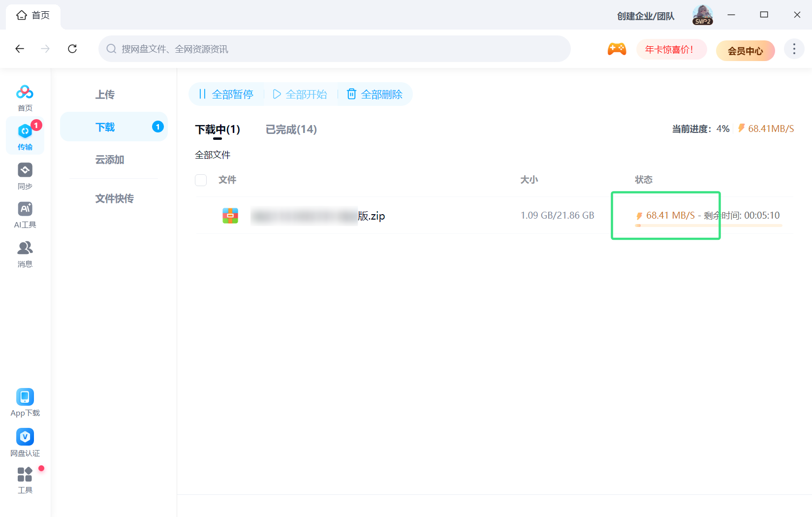Click the download progress bar of zip file
The height and width of the screenshot is (517, 812).
[708, 226]
